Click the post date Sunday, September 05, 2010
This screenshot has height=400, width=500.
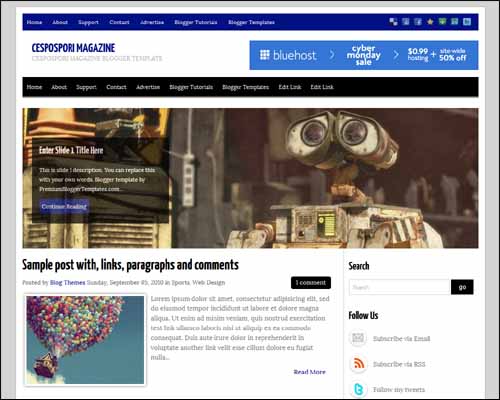coord(125,283)
